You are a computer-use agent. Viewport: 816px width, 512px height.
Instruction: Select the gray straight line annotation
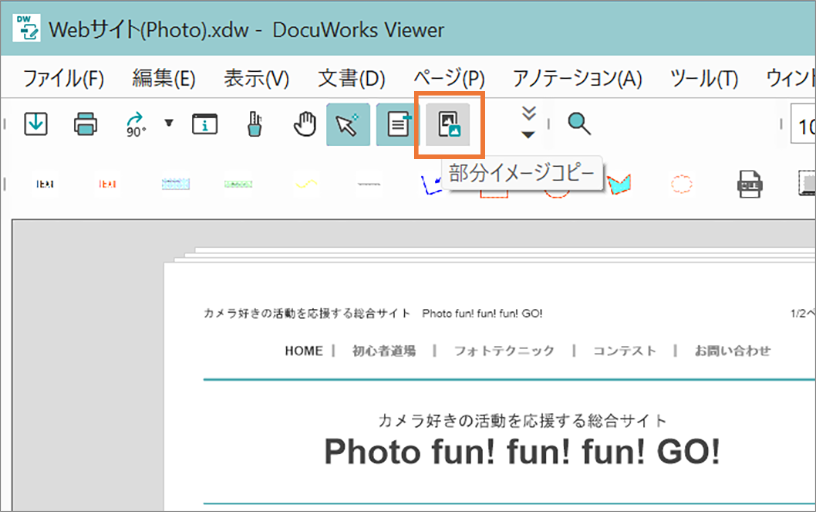pos(369,184)
